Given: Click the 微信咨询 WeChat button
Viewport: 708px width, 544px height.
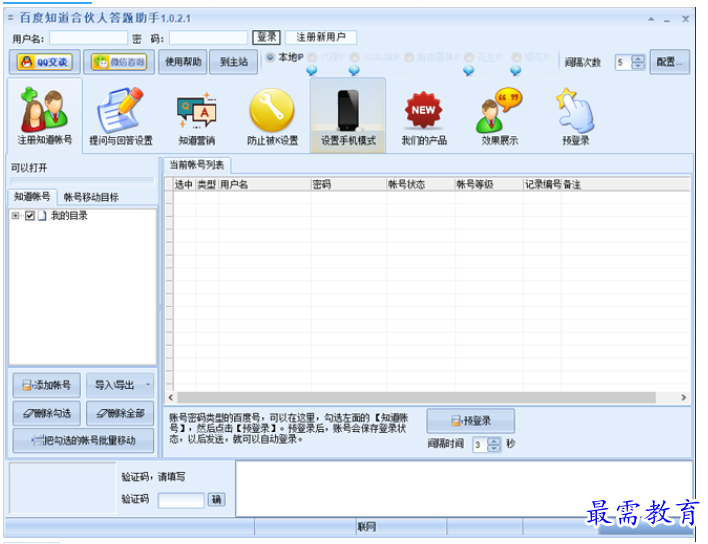Looking at the screenshot, I should tap(119, 62).
